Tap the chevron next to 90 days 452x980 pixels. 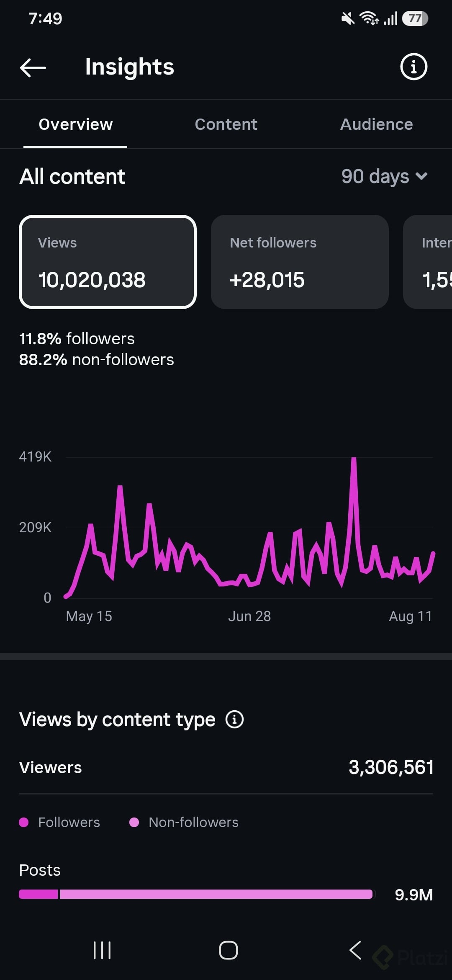tap(421, 176)
